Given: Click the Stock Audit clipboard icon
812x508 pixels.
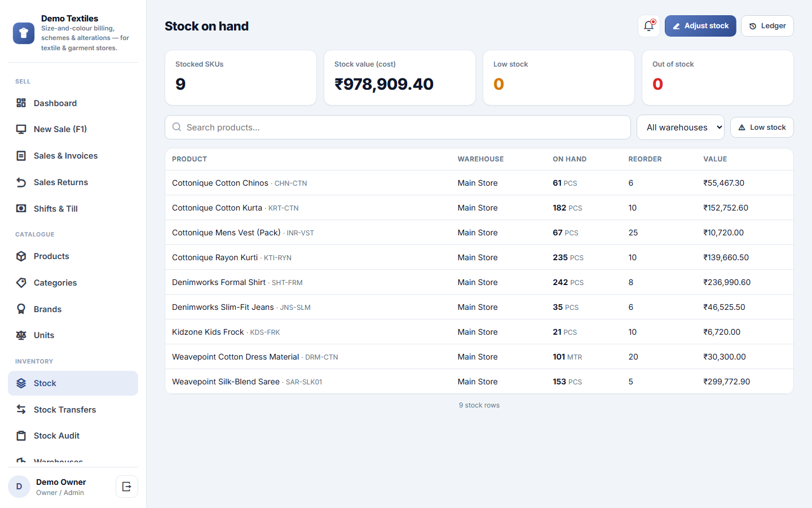Looking at the screenshot, I should [x=21, y=436].
